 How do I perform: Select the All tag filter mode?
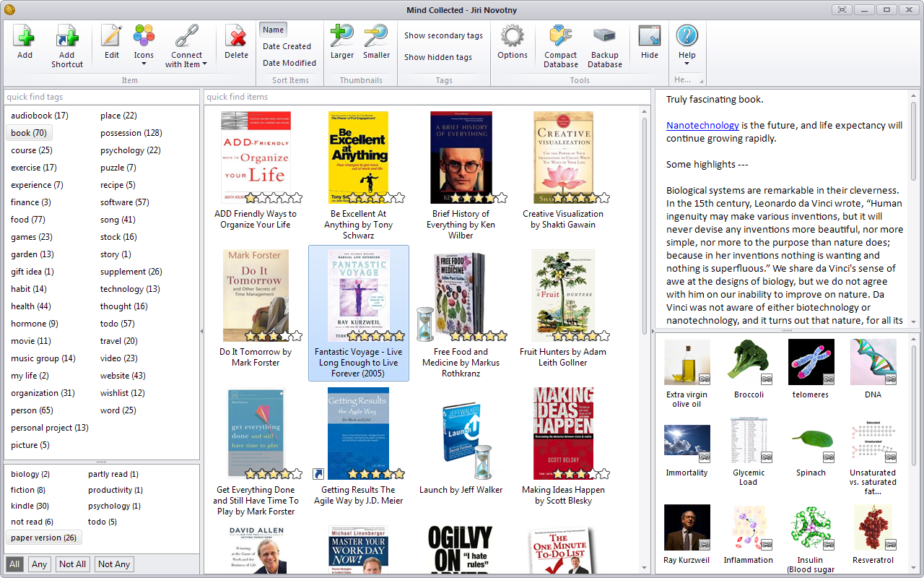coord(14,564)
